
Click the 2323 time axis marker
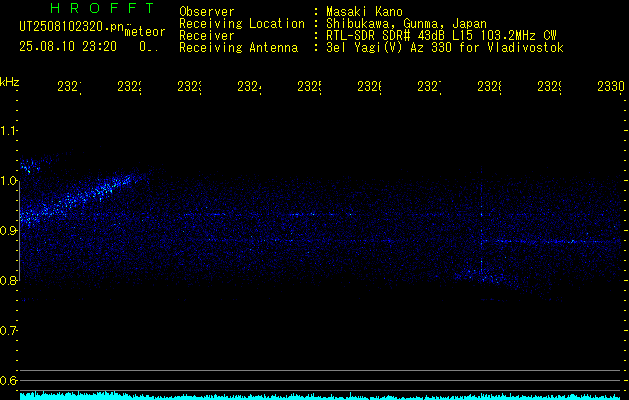[189, 86]
